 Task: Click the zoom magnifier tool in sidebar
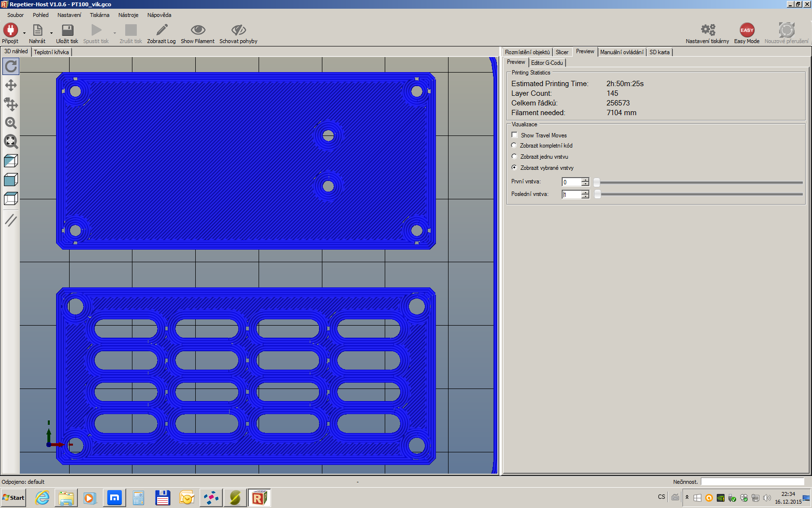pyautogui.click(x=11, y=123)
